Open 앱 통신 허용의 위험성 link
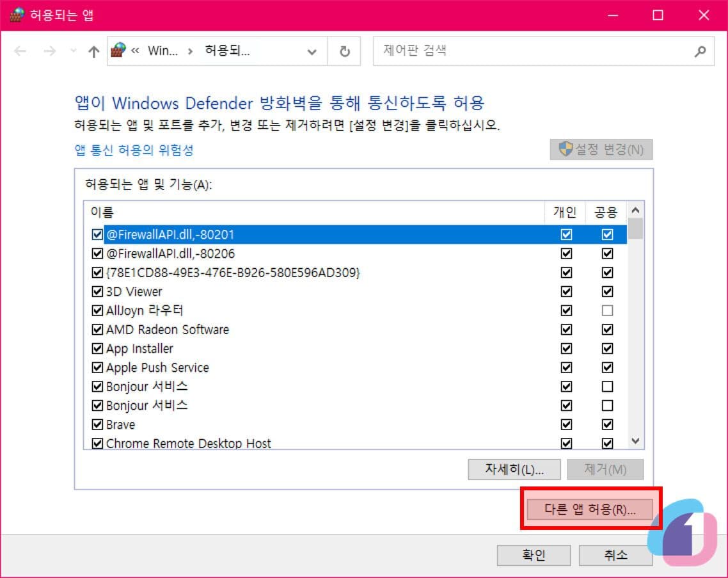 click(x=134, y=150)
